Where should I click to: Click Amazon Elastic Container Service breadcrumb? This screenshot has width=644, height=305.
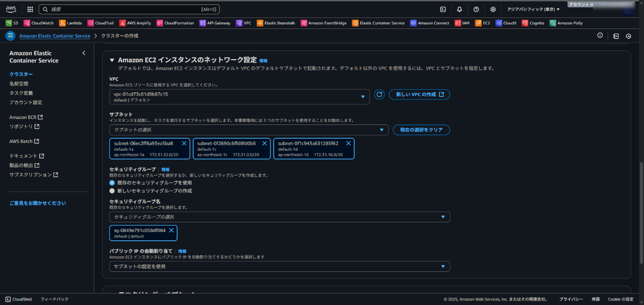coord(55,36)
